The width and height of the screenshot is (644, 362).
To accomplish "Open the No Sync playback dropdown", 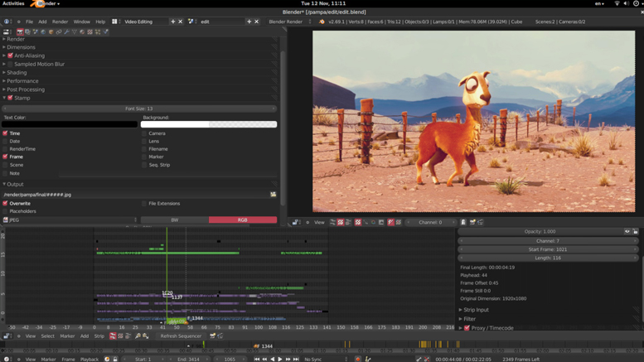I will click(325, 360).
